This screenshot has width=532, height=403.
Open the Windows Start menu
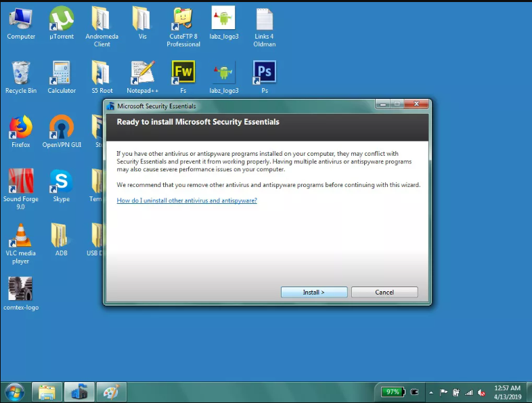coord(15,392)
